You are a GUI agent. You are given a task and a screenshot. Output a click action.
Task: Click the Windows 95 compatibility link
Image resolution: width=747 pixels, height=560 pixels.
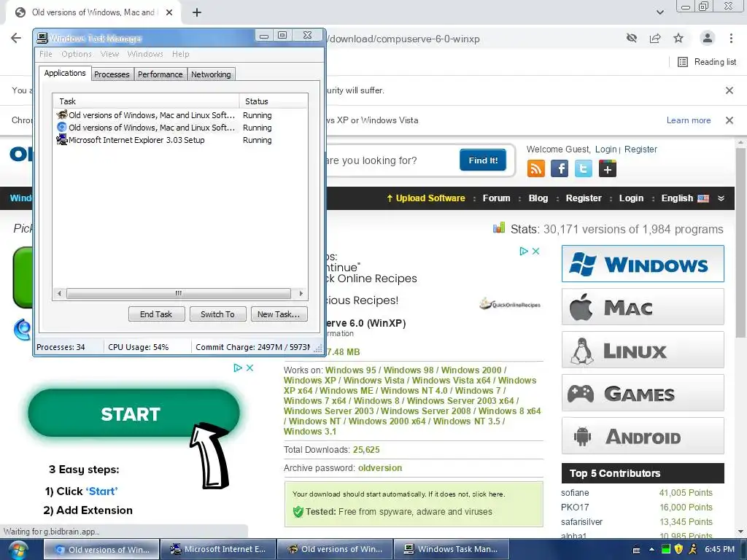pos(351,370)
